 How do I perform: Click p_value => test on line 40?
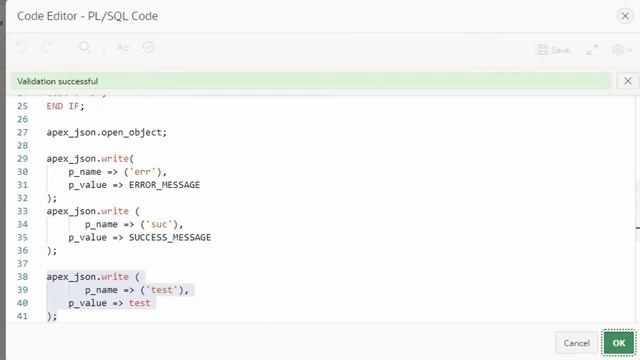coord(109,303)
